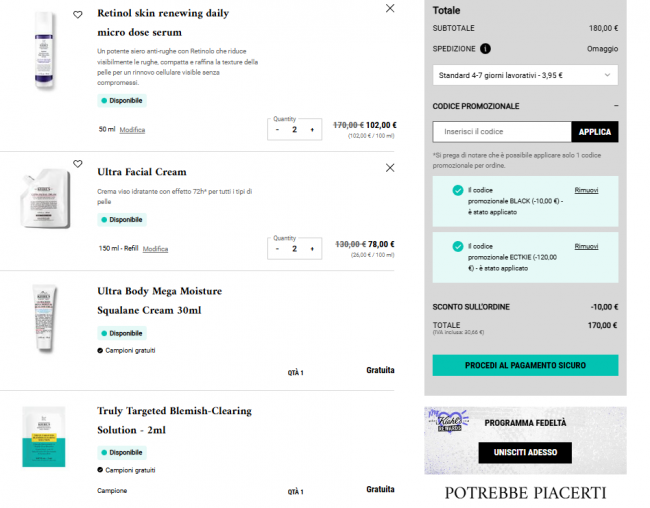Collapse the Codice Promozionale section
Viewport: 650px width, 508px height.
click(615, 106)
